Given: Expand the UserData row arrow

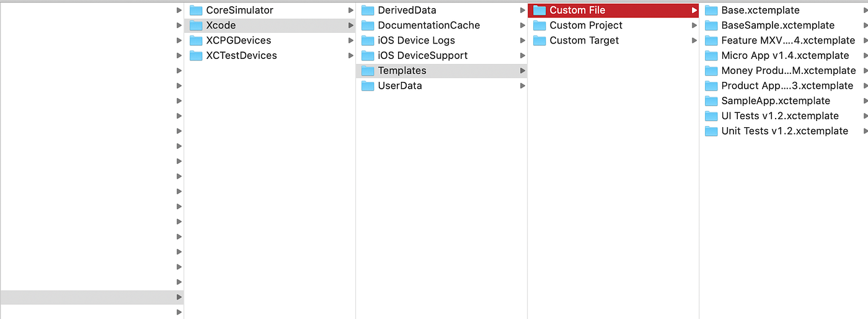Looking at the screenshot, I should [x=523, y=86].
